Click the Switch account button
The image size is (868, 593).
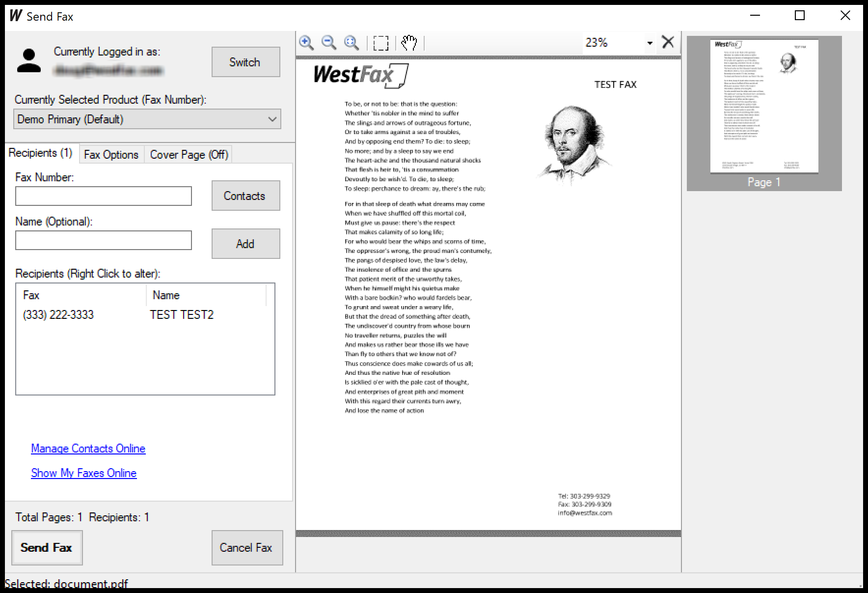245,62
